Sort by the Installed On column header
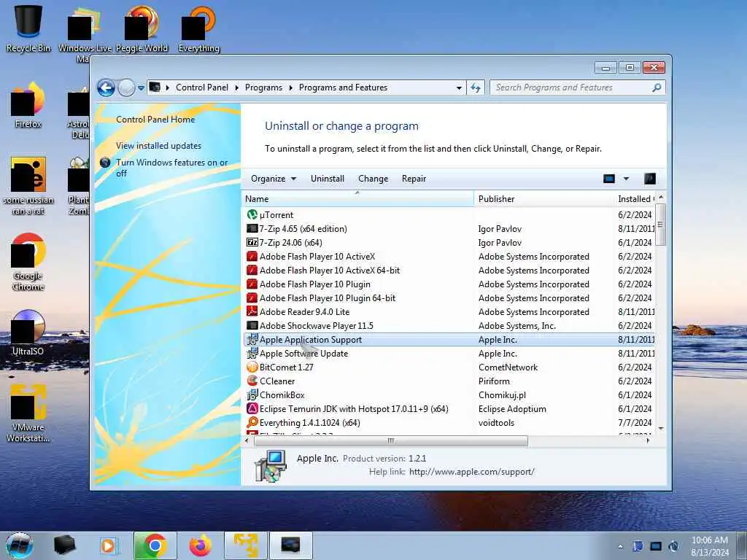 (x=635, y=199)
